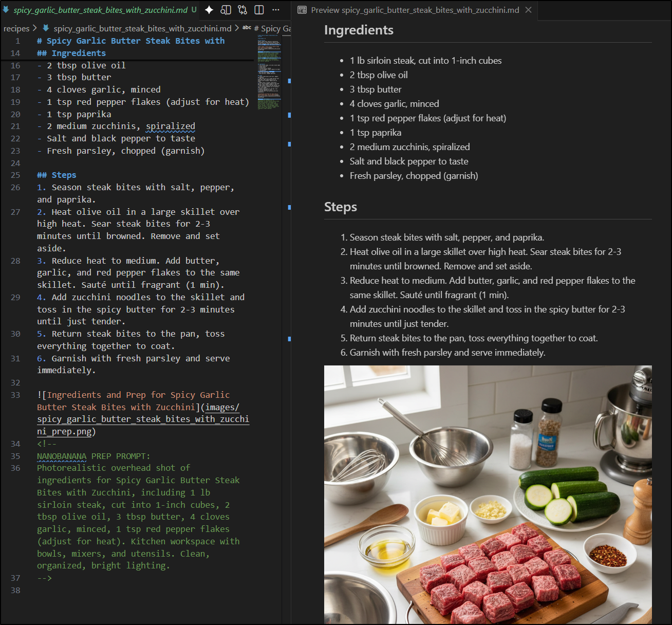Click the ingredients photo in the preview pane

click(x=487, y=493)
